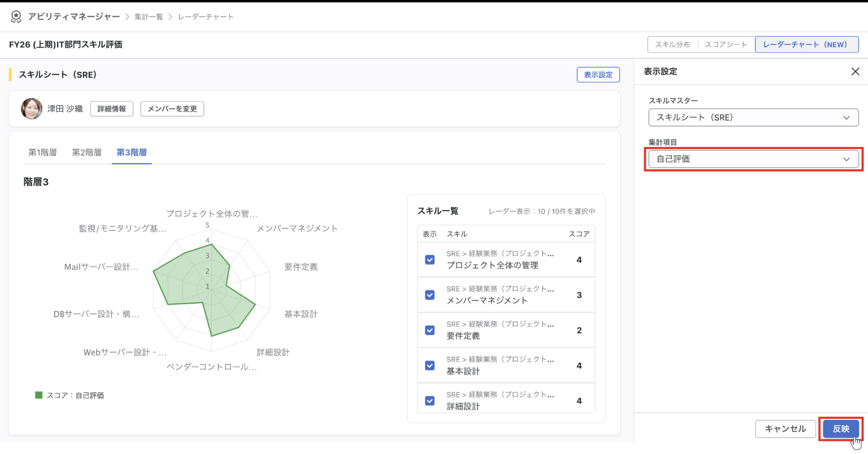The height and width of the screenshot is (454, 868).
Task: Uncheck the プロジェクト全体の管理 skill checkbox
Action: click(x=430, y=260)
